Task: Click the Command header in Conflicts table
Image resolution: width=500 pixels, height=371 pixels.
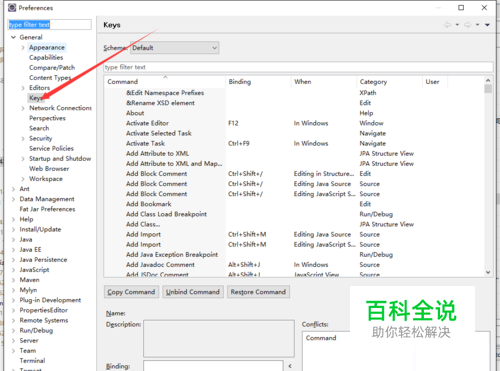Action: [x=321, y=338]
